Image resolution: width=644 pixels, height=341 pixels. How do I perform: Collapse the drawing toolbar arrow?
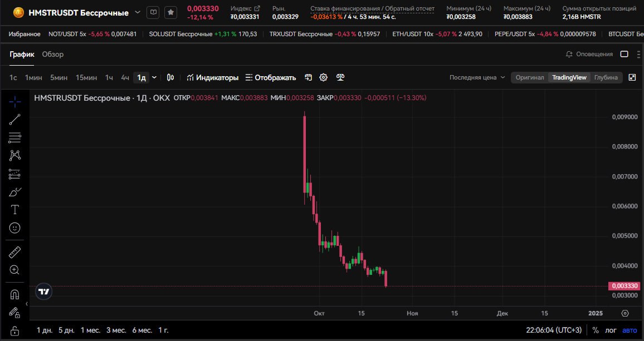point(27,304)
